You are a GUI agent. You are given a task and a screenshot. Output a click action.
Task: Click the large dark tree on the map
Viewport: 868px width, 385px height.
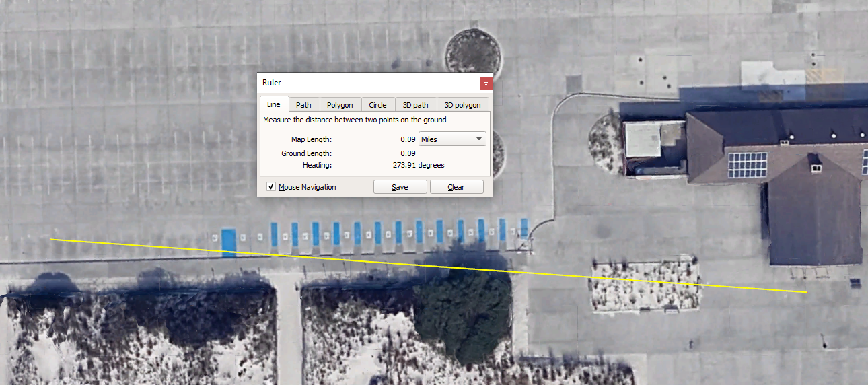point(463,310)
